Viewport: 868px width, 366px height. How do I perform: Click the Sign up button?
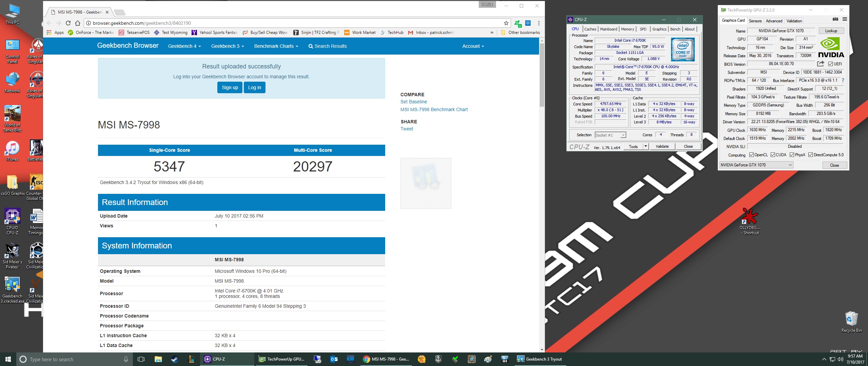tap(230, 87)
